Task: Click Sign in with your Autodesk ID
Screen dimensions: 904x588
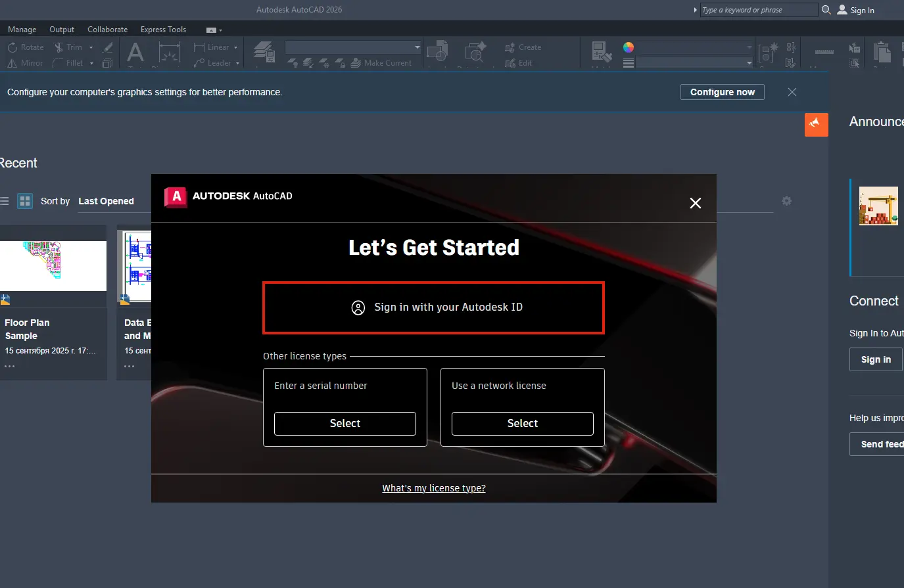Action: (433, 307)
